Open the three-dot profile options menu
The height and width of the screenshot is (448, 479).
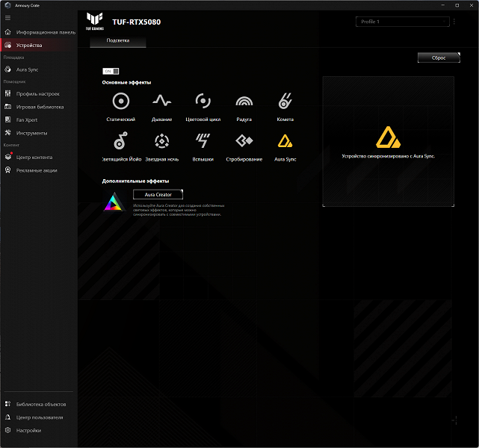pos(454,22)
